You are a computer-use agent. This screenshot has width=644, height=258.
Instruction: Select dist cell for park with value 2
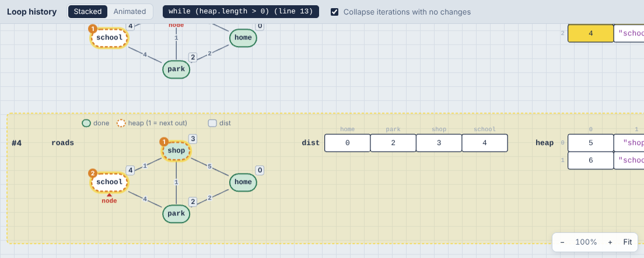[x=393, y=143]
